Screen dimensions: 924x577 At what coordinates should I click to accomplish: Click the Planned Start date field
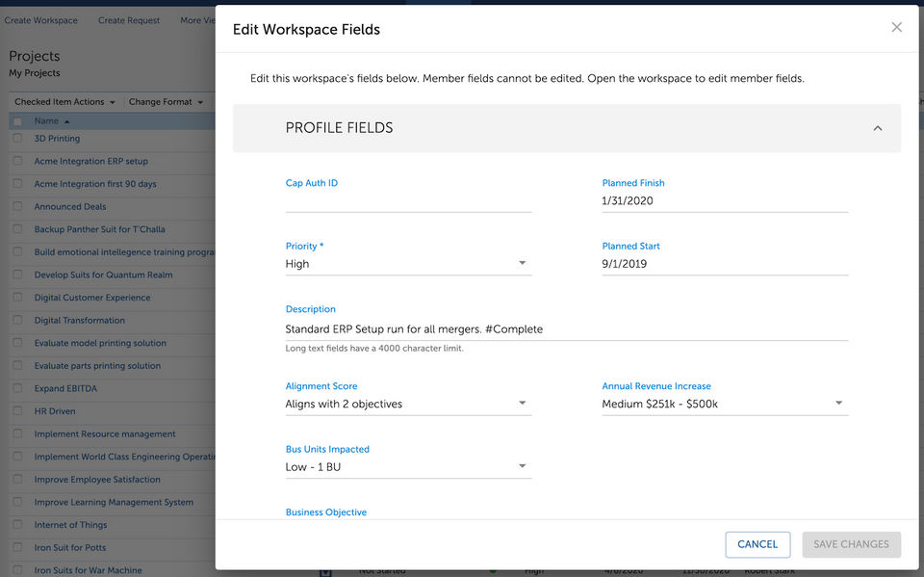click(725, 264)
